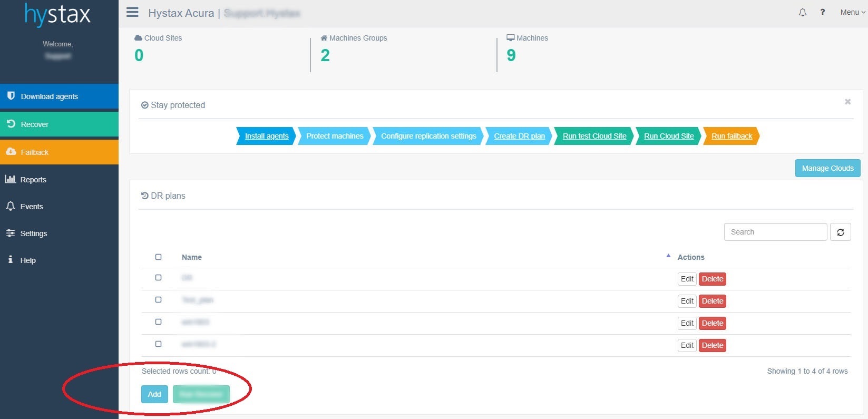Viewport: 868px width, 419px height.
Task: Check the second DR plan row checkbox
Action: [x=158, y=300]
